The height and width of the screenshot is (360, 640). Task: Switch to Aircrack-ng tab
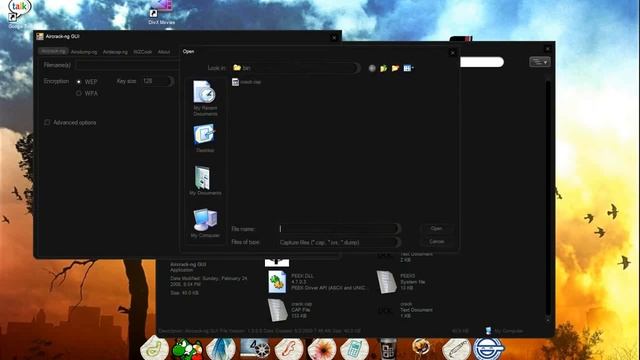pyautogui.click(x=53, y=51)
